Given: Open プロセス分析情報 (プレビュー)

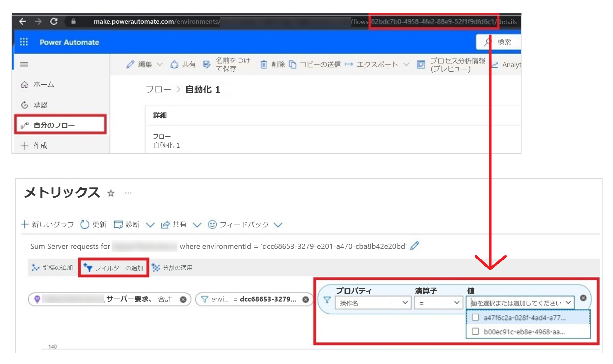Looking at the screenshot, I should tap(451, 64).
